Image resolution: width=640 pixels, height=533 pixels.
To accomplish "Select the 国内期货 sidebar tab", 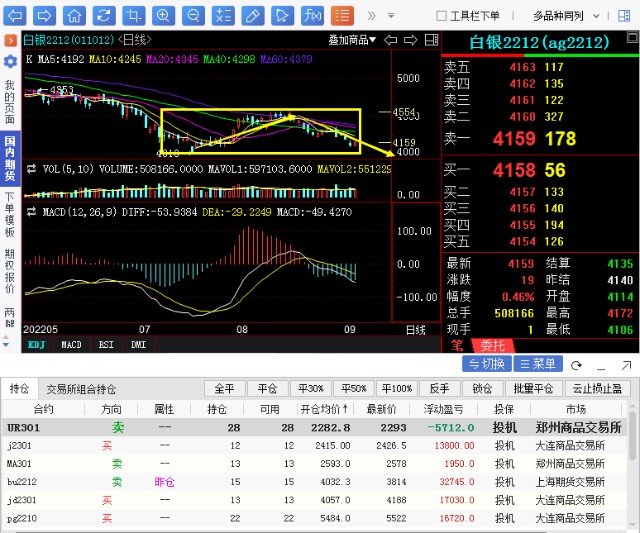I will tap(10, 159).
